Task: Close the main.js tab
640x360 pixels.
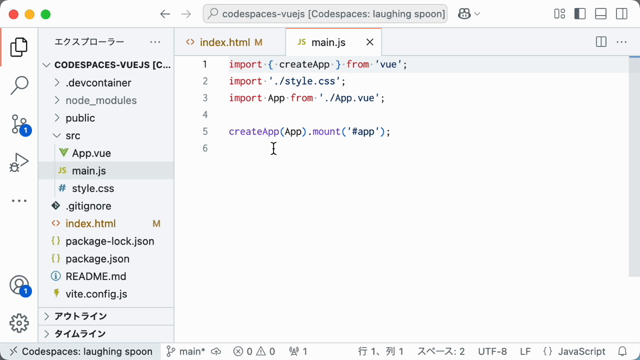Action: tap(370, 42)
